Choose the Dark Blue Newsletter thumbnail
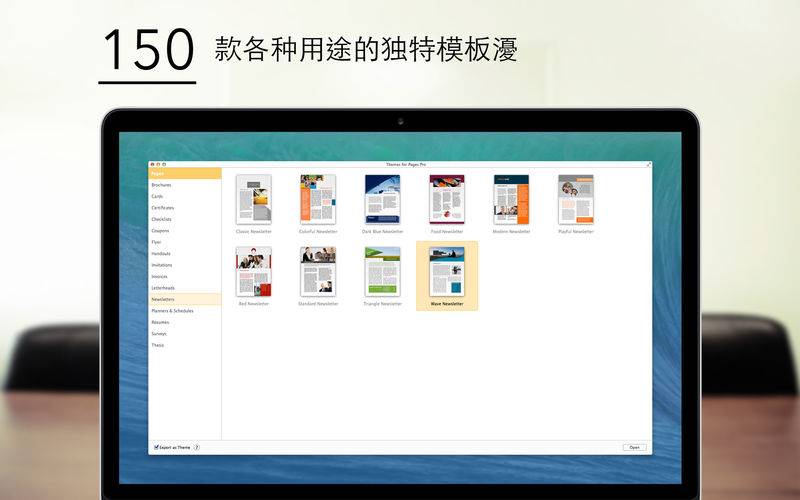Viewport: 800px width, 500px height. 383,199
